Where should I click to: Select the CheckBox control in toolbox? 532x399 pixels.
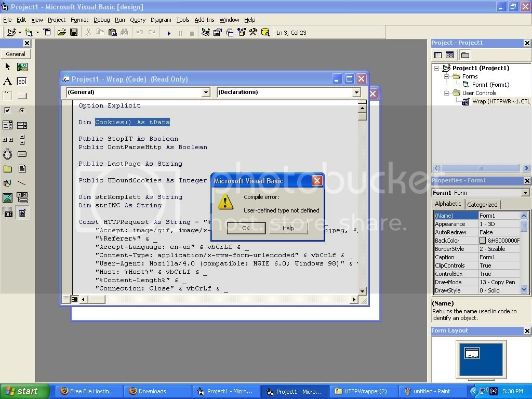click(x=7, y=111)
